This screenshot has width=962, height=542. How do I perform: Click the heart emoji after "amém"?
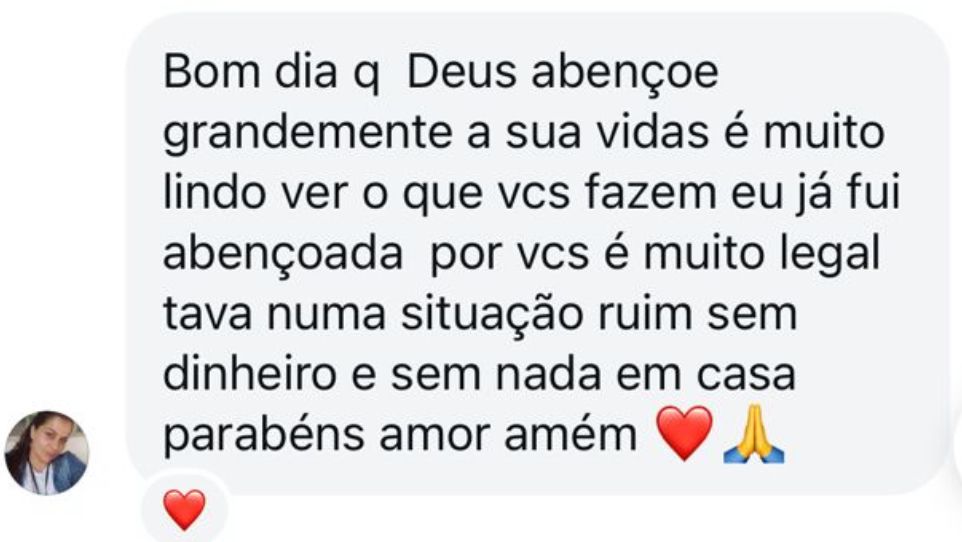pos(685,433)
